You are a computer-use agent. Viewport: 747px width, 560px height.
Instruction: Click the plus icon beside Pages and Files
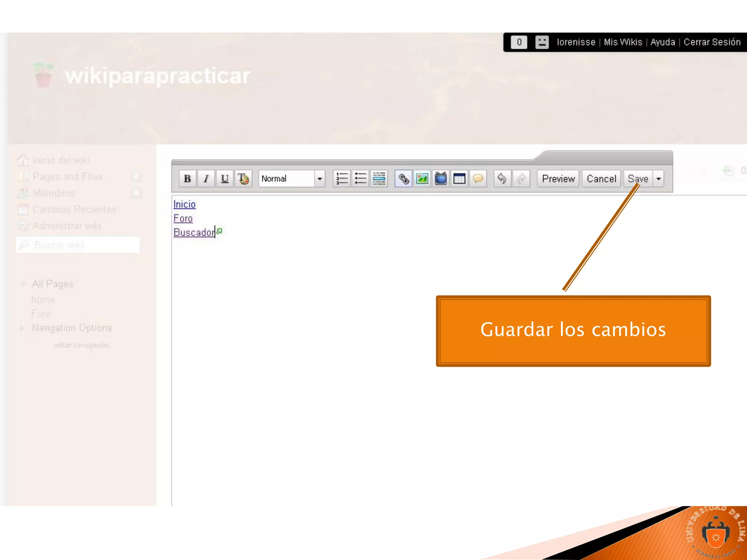tap(136, 177)
